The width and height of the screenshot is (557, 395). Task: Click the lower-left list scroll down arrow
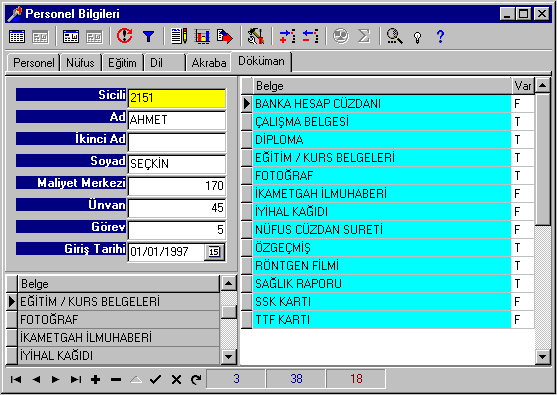coord(228,356)
